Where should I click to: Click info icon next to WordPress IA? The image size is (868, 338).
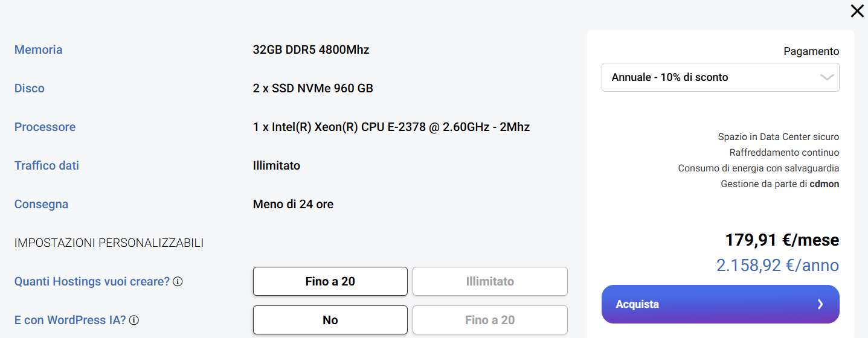coord(134,320)
